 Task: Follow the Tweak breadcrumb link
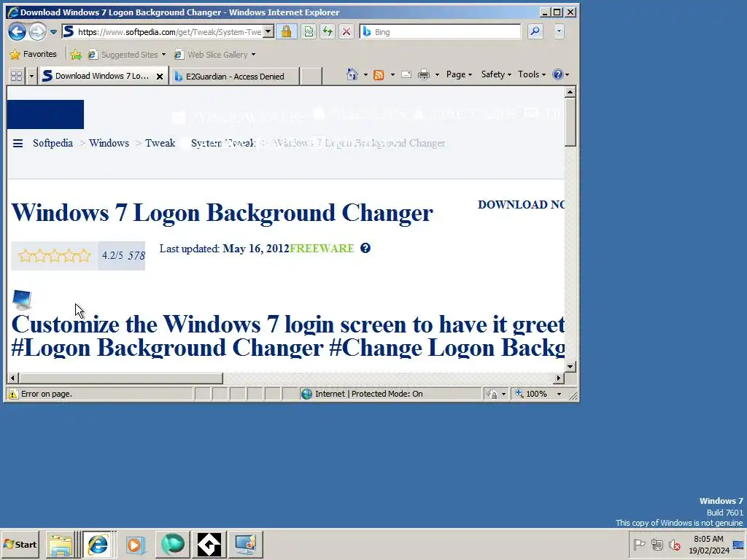160,144
